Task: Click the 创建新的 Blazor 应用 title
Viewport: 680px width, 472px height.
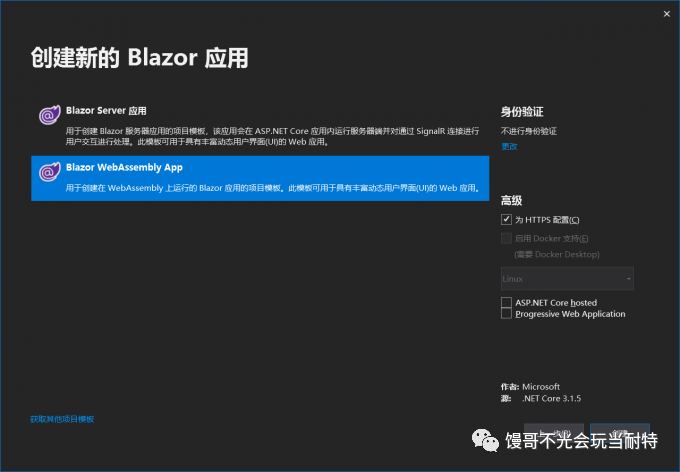Action: [139, 58]
